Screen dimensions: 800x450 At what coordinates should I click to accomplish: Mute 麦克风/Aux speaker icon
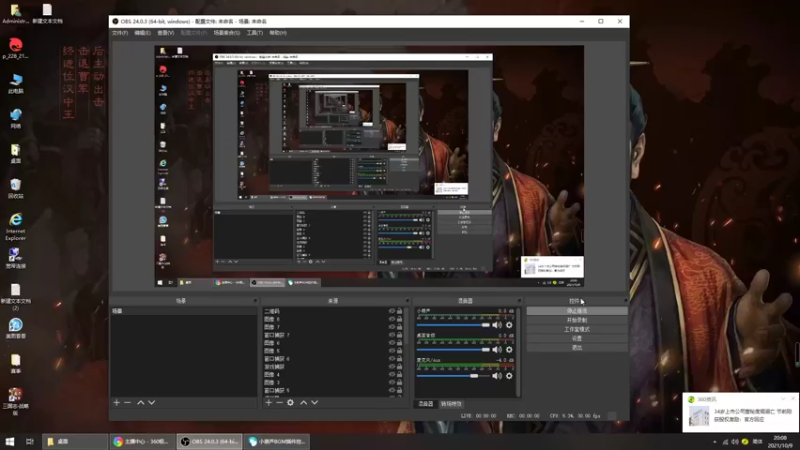click(497, 376)
